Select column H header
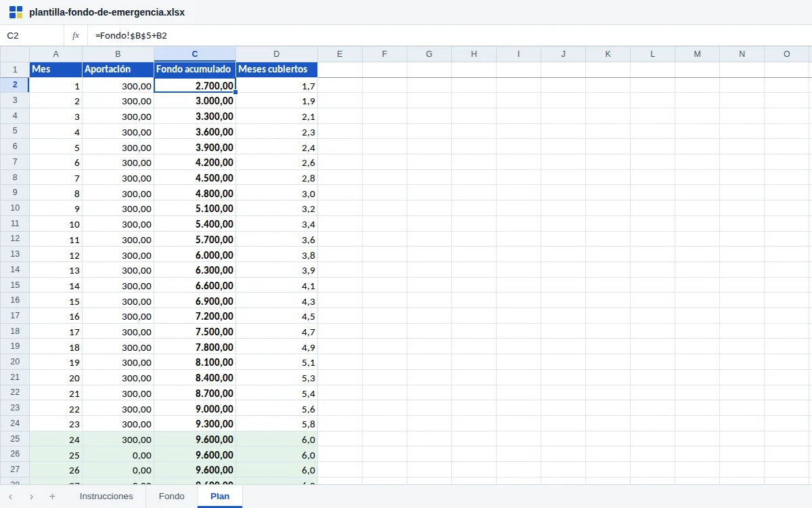 click(474, 54)
